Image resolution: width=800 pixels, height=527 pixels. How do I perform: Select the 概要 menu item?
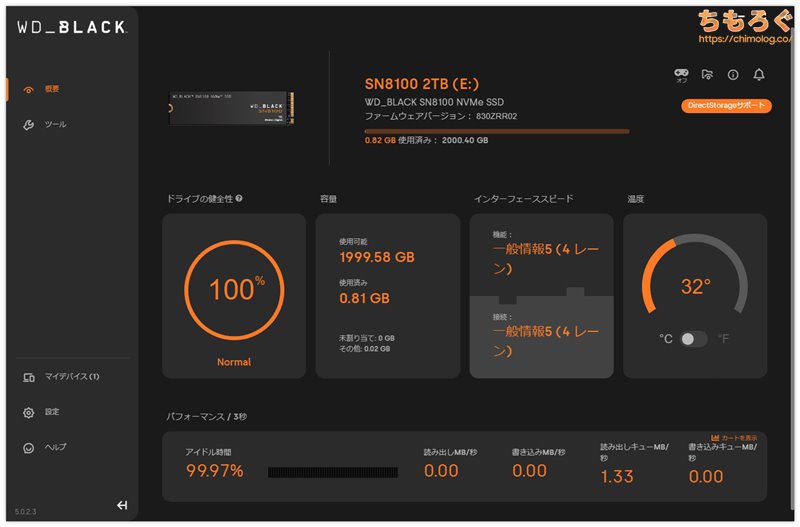pos(52,89)
